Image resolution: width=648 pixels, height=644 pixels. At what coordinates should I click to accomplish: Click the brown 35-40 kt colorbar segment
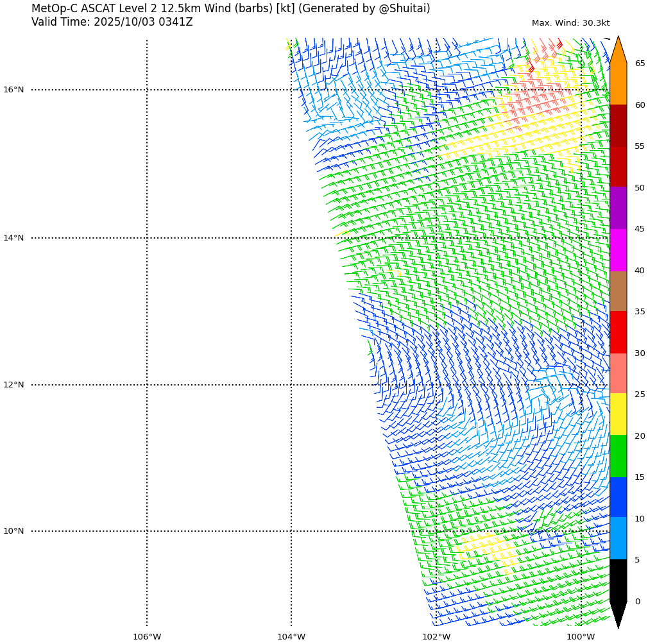[618, 291]
